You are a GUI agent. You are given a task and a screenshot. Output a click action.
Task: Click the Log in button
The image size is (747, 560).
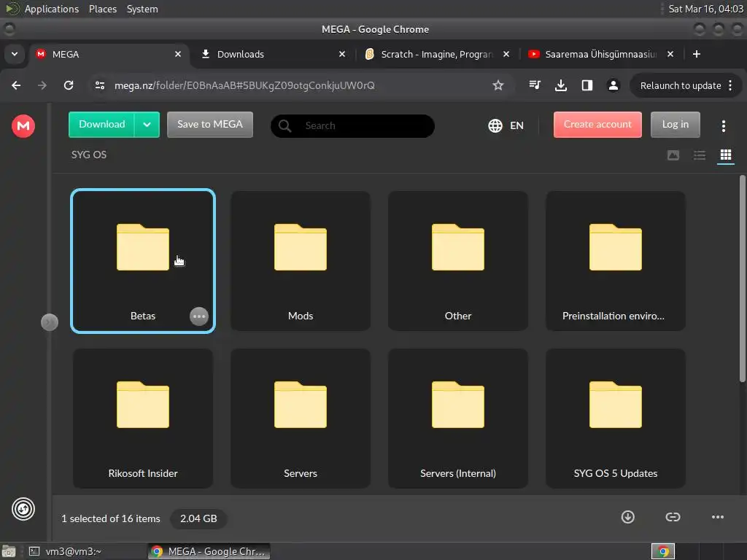675,124
